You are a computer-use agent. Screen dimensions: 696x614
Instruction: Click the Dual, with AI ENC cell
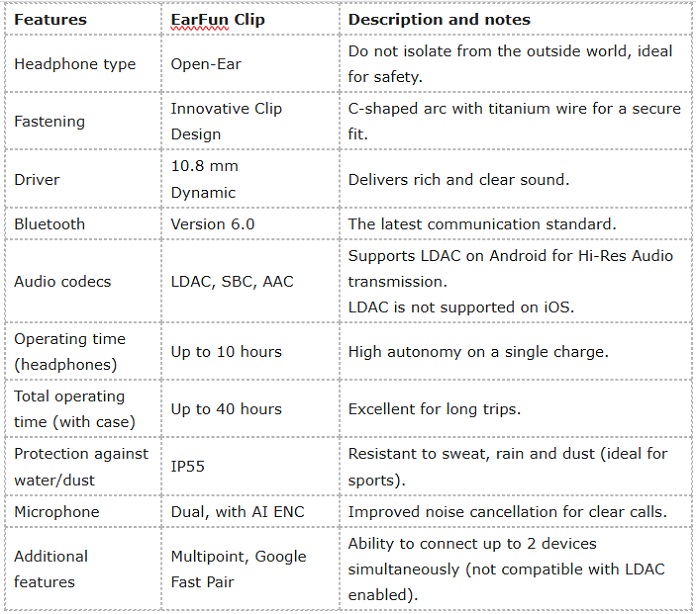tap(250, 511)
